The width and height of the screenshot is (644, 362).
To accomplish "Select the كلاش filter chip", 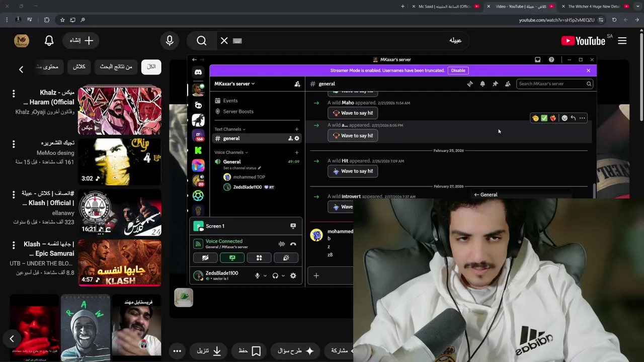I will point(79,67).
